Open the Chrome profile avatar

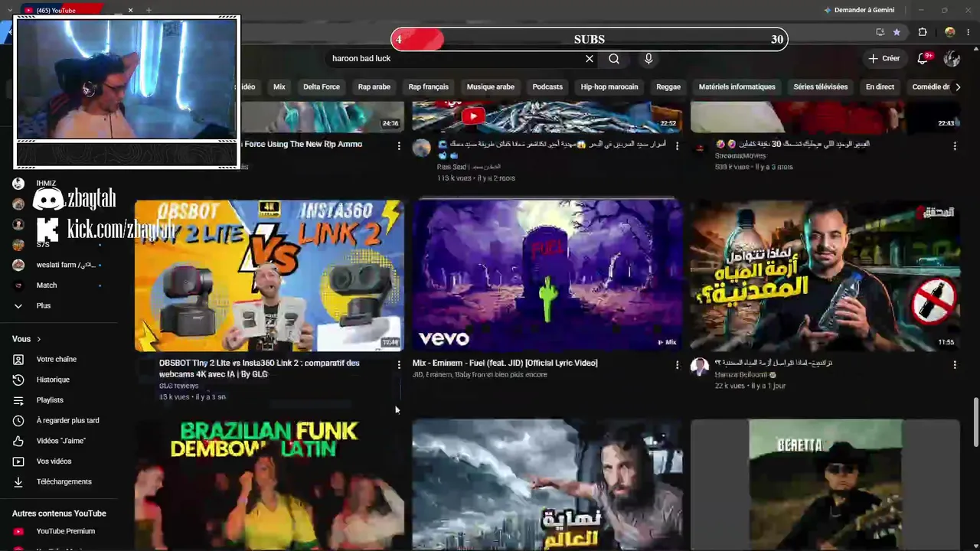[950, 32]
